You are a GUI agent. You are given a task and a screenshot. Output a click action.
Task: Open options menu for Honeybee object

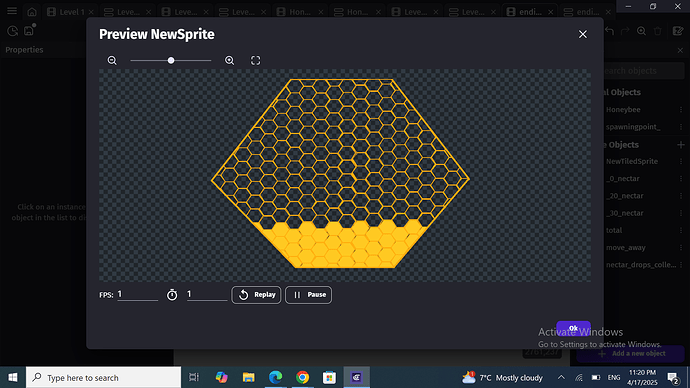point(681,110)
